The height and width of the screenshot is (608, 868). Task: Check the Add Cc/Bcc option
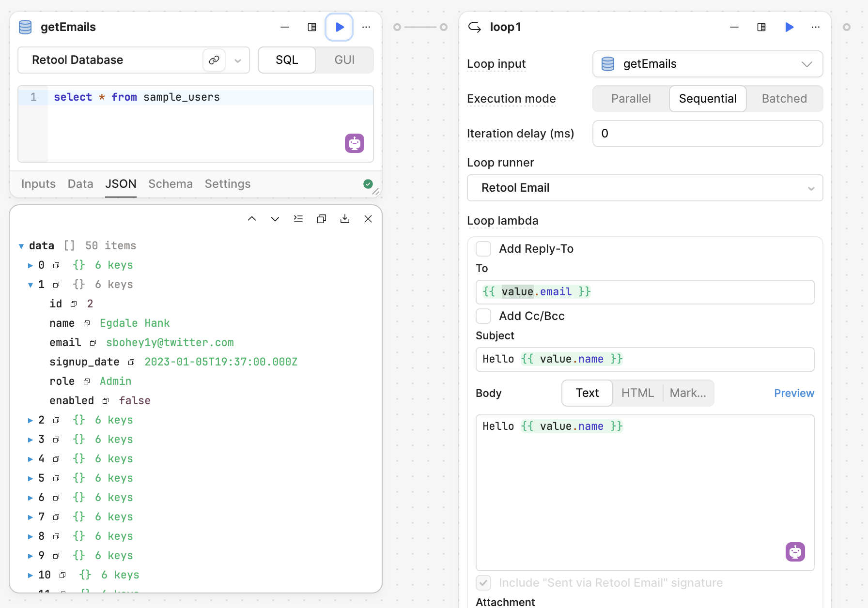tap(483, 316)
